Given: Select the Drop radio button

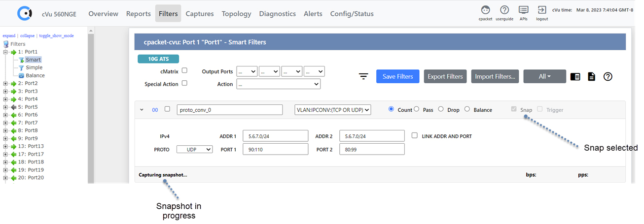Looking at the screenshot, I should pos(441,109).
